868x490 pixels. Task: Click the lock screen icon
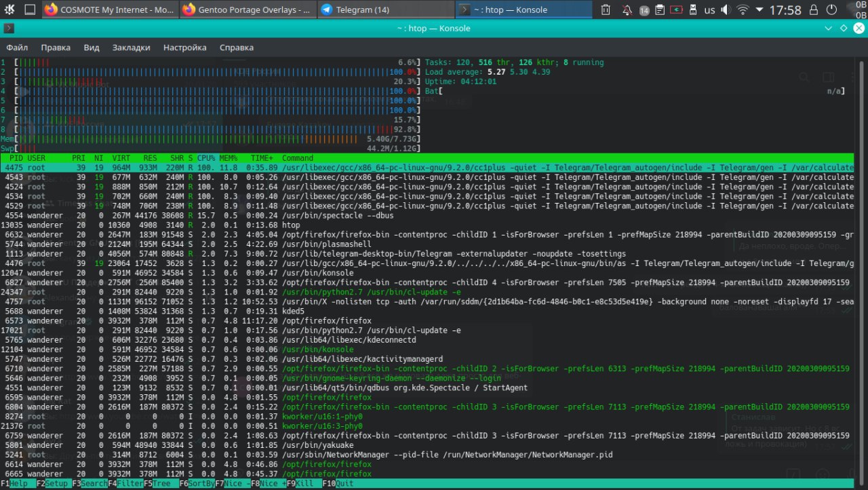click(x=815, y=10)
